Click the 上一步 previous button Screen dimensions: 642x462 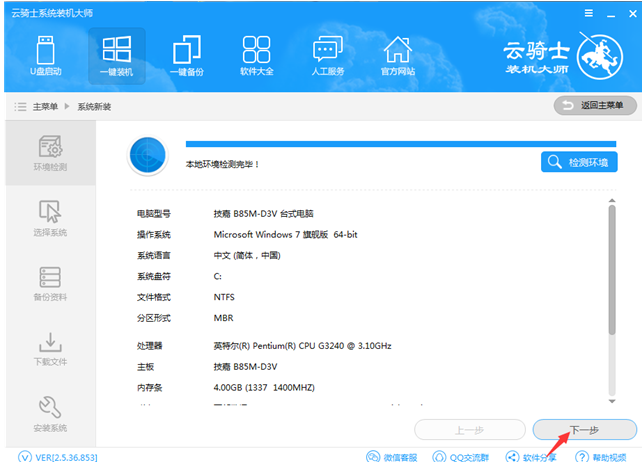[468, 430]
